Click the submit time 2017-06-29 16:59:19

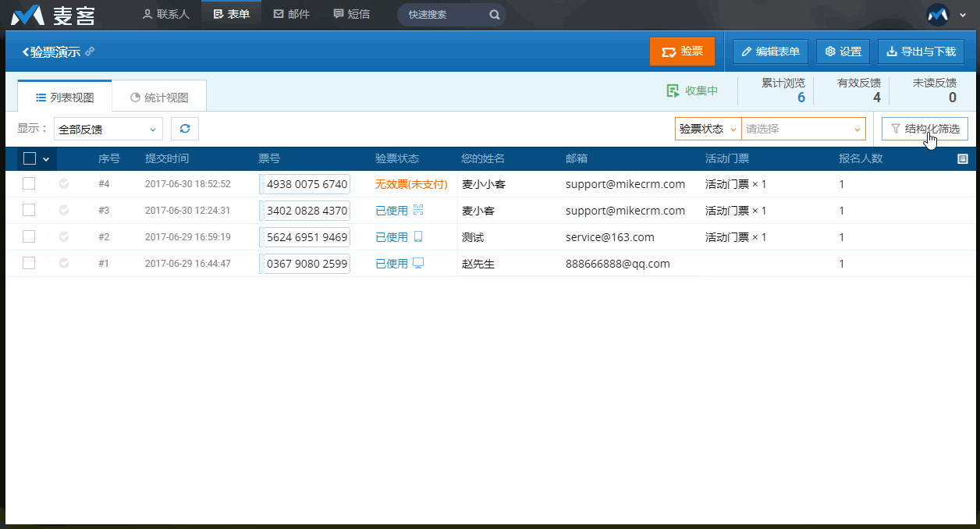click(188, 237)
